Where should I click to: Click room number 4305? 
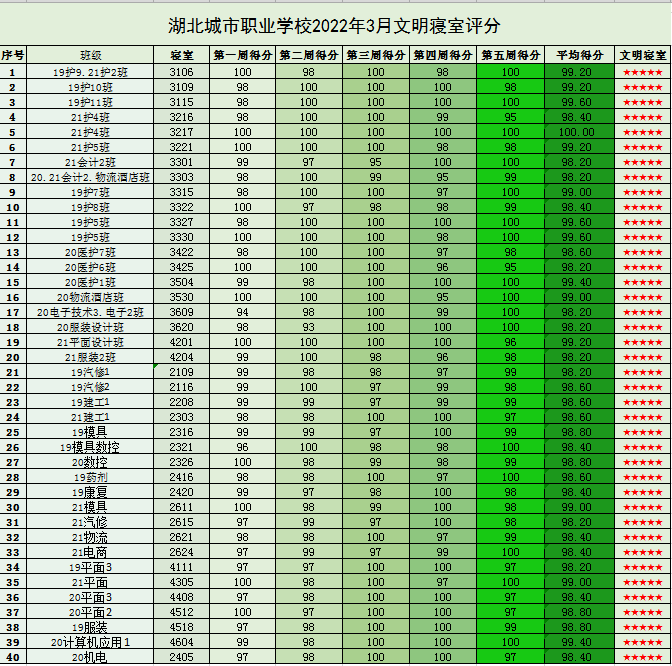point(181,582)
